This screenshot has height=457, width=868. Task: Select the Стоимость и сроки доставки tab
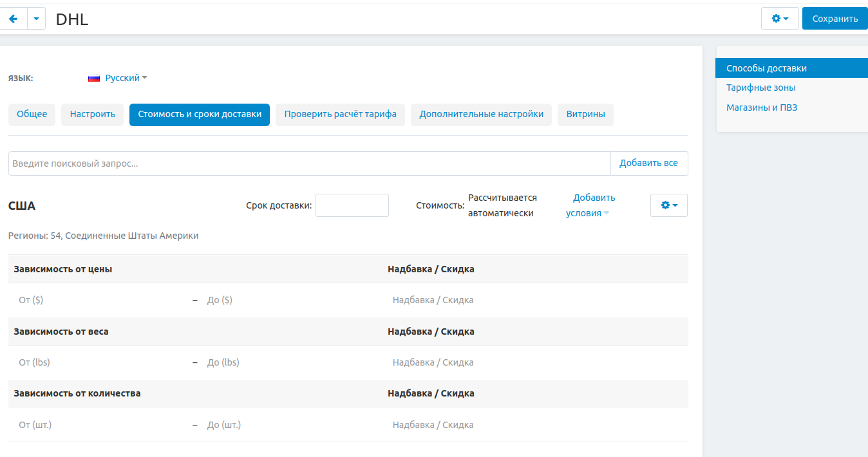click(199, 115)
